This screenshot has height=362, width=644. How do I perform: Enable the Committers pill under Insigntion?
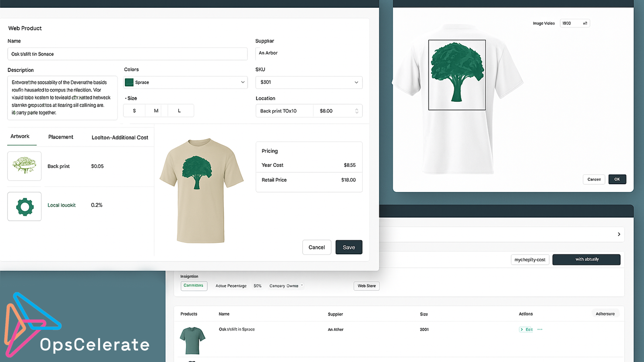tap(194, 286)
